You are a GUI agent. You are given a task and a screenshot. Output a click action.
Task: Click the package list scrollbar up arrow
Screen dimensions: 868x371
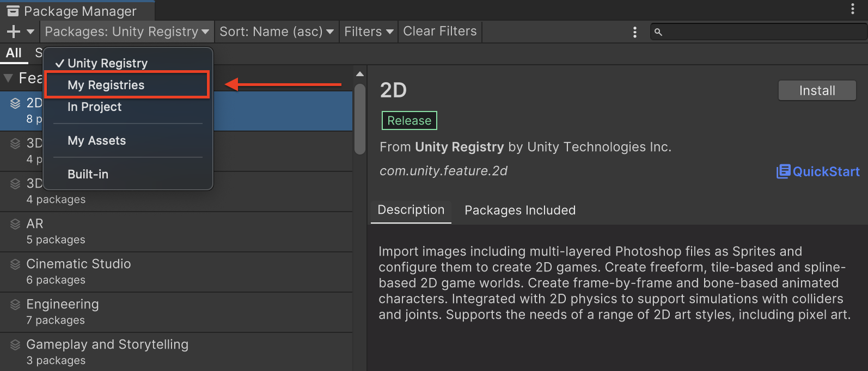(359, 74)
